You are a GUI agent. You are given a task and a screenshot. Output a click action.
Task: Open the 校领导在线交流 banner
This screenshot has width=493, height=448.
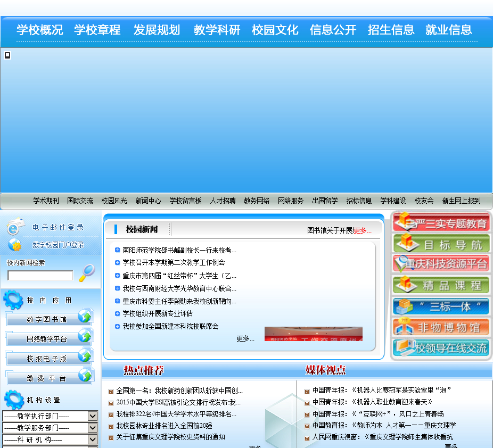(x=441, y=347)
